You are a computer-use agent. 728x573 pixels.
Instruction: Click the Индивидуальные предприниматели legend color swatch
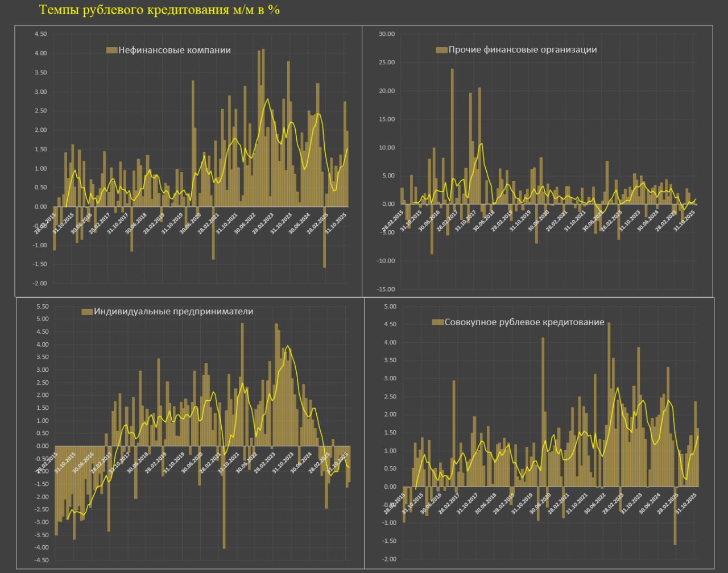pos(87,312)
